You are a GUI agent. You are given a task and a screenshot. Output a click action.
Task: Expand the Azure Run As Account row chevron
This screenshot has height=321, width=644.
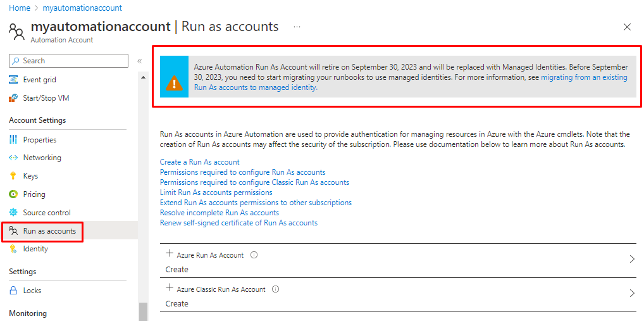[x=631, y=260]
